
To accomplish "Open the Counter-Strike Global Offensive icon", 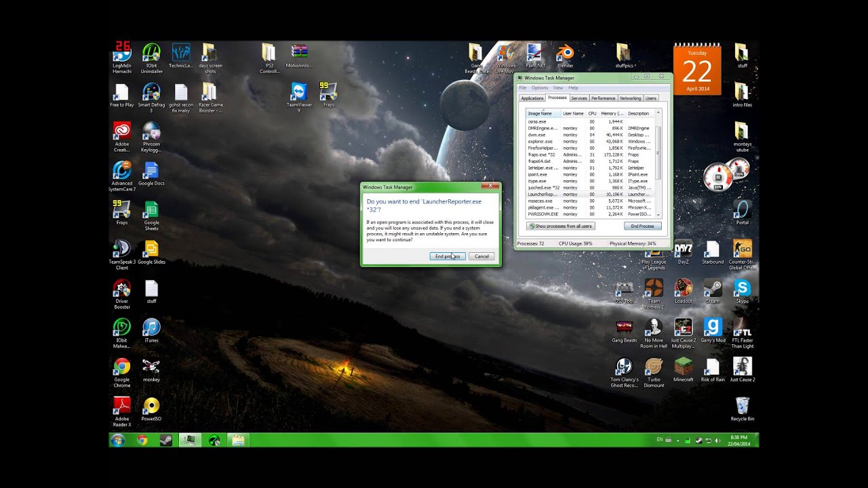I will tap(743, 255).
